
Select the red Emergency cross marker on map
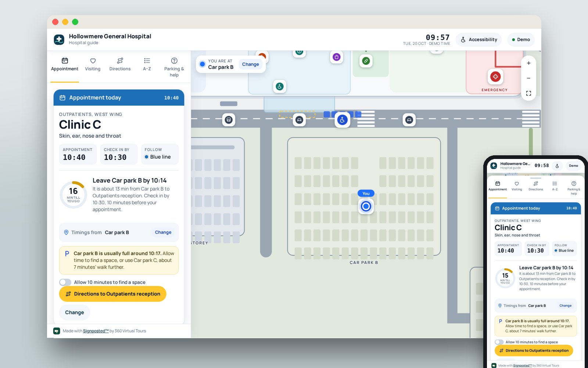point(495,77)
